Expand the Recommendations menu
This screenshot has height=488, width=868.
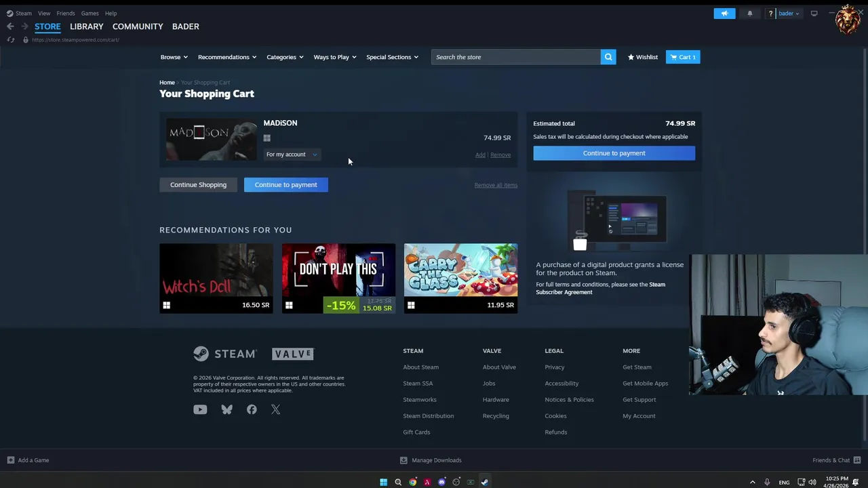[227, 57]
